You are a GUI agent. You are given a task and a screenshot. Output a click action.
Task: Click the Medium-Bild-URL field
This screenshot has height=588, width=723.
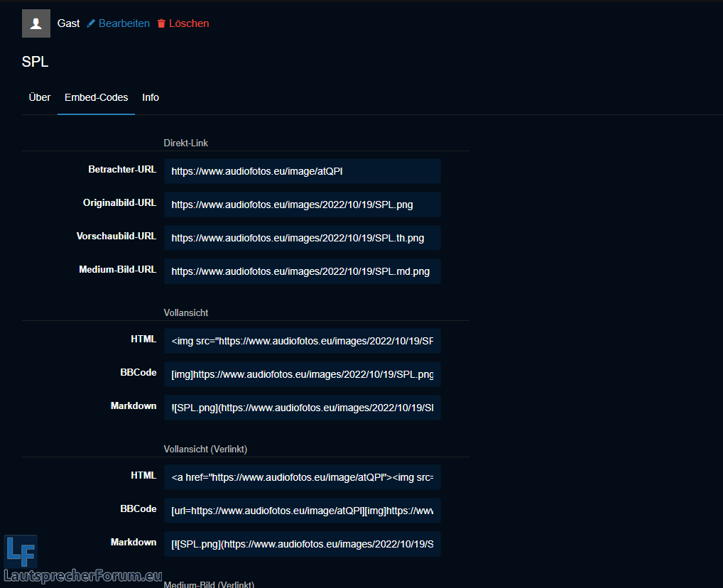pyautogui.click(x=302, y=271)
